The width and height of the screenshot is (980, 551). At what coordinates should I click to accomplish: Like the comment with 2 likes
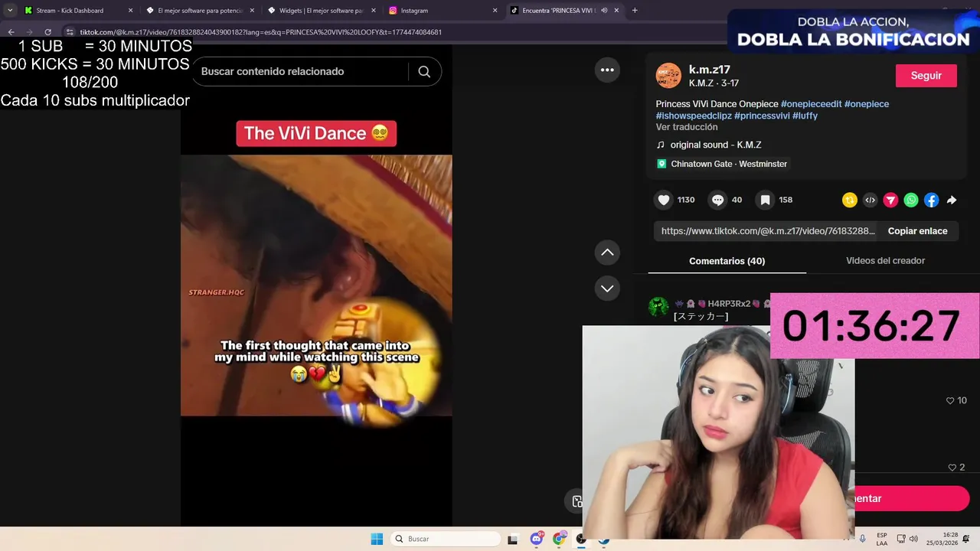(952, 467)
